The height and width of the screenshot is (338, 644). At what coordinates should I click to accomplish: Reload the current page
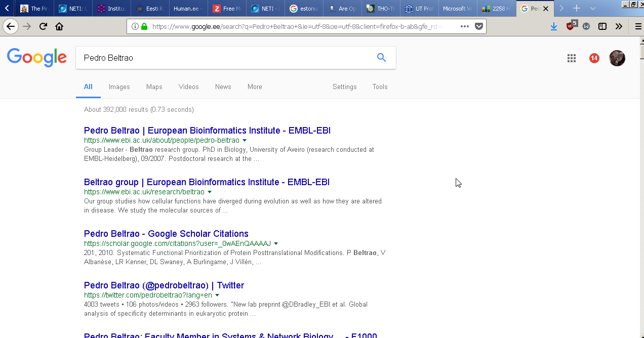(43, 27)
